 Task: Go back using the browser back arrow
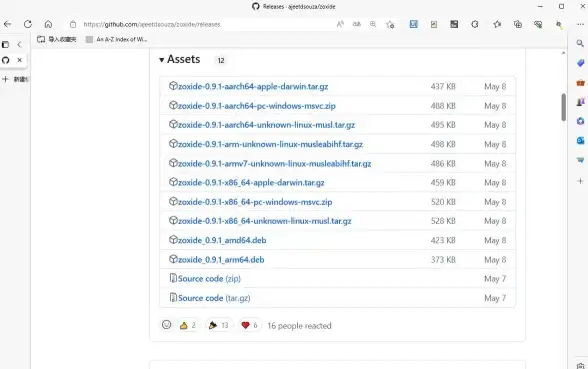[8, 24]
